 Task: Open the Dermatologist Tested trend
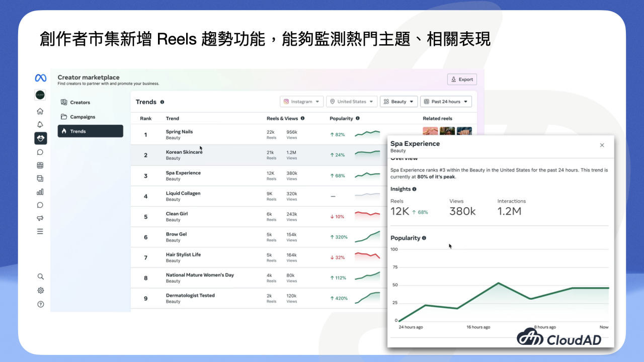[x=190, y=296]
